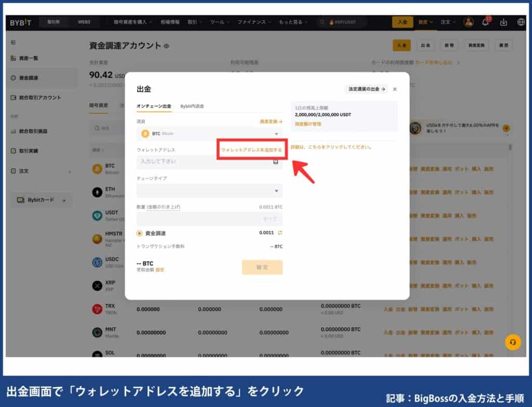Open the 資産 dropdown in top navigation
The height and width of the screenshot is (407, 532).
(x=425, y=22)
